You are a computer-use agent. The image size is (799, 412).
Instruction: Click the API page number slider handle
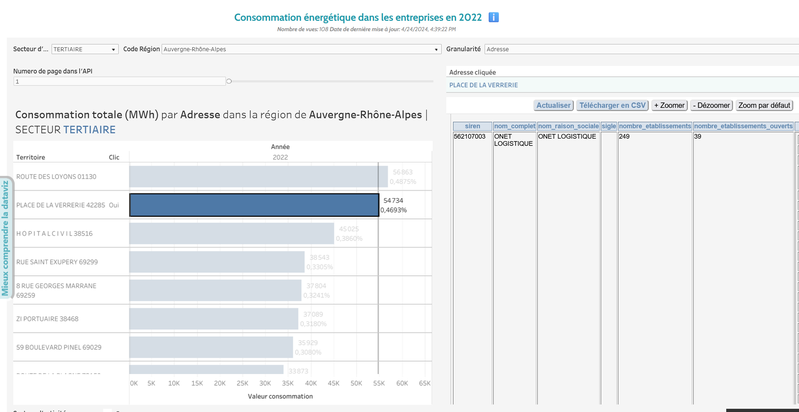click(229, 81)
